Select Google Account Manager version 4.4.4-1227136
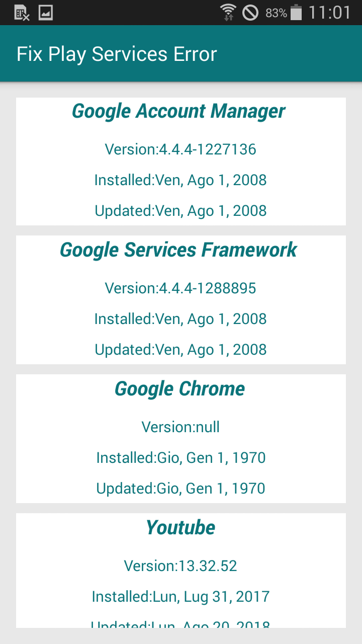 coord(180,149)
